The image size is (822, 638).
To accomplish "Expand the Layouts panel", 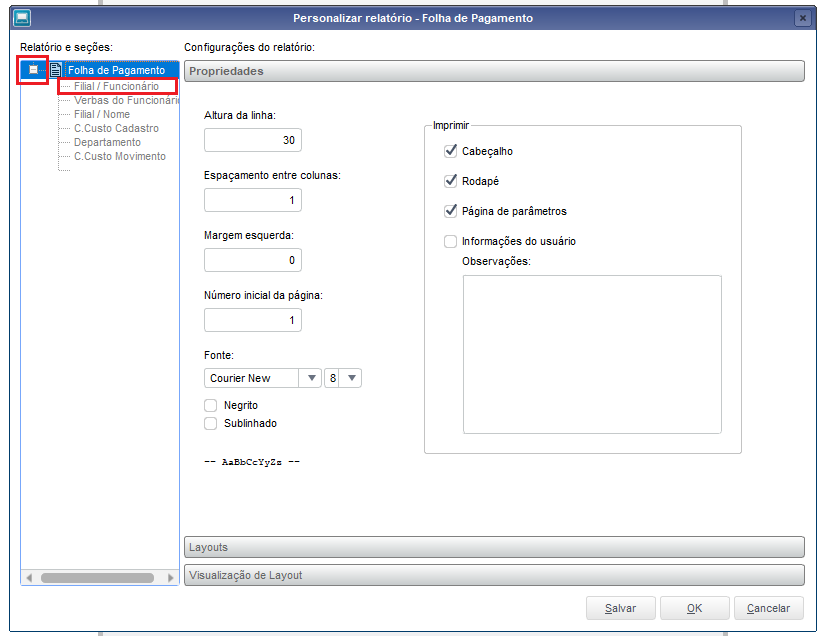I will coord(494,547).
